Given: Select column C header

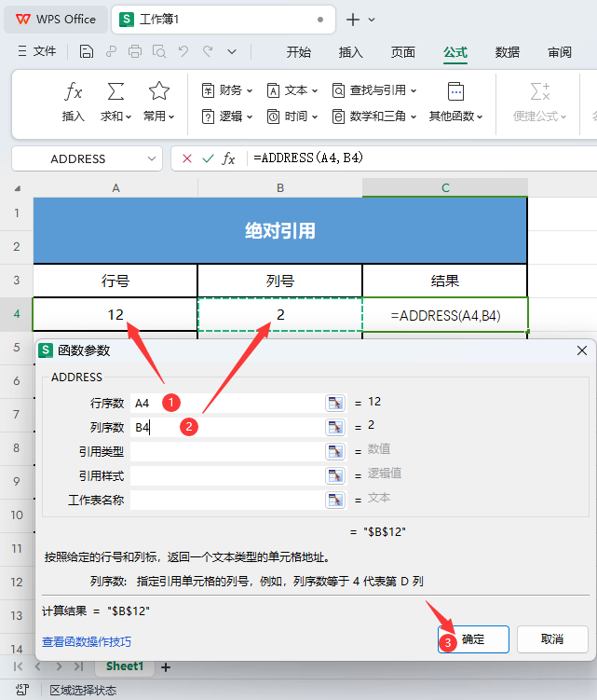Looking at the screenshot, I should [445, 188].
